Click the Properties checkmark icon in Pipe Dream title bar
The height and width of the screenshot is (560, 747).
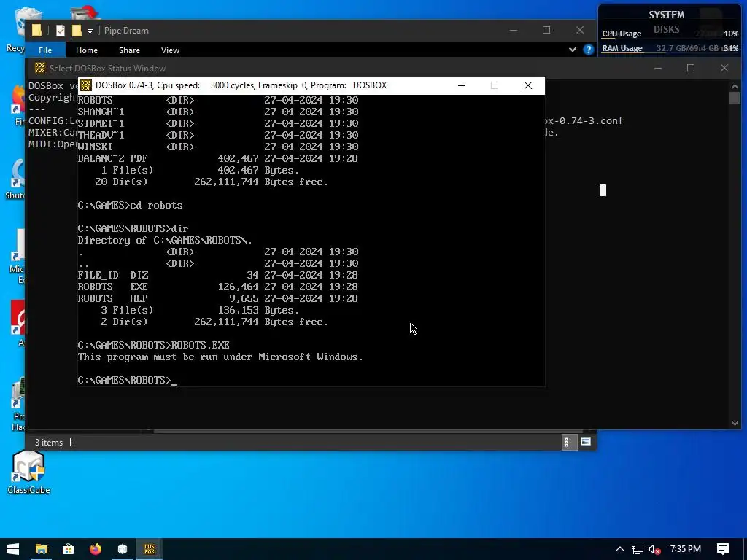[61, 31]
